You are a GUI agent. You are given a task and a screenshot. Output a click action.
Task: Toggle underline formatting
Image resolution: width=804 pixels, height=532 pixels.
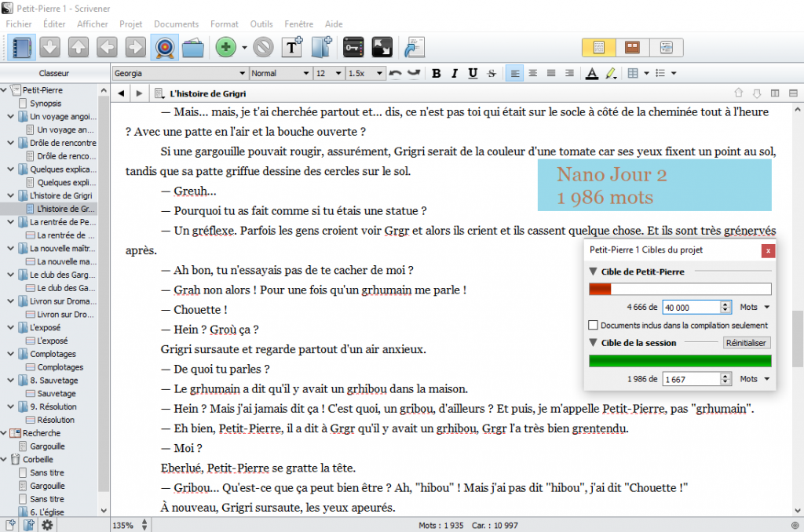pos(473,73)
